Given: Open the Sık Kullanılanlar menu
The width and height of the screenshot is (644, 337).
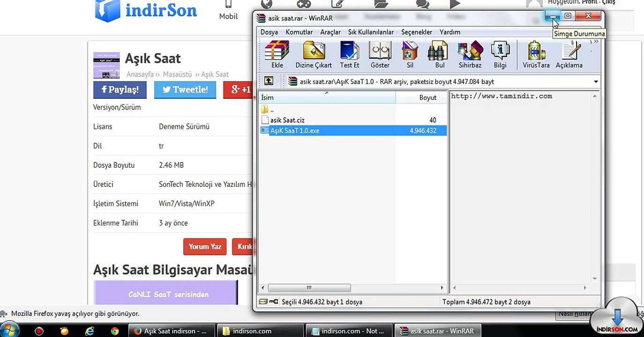Looking at the screenshot, I should [x=371, y=32].
